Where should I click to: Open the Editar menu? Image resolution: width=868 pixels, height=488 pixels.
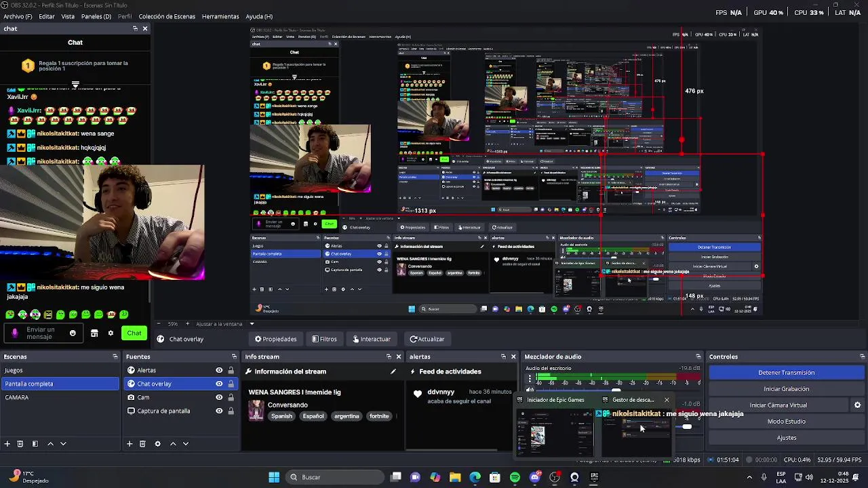(47, 16)
